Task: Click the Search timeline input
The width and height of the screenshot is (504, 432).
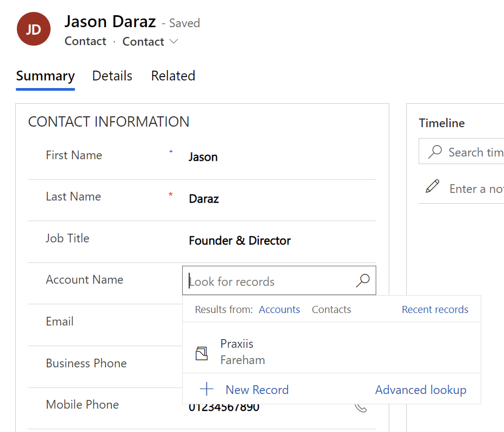Action: (462, 152)
